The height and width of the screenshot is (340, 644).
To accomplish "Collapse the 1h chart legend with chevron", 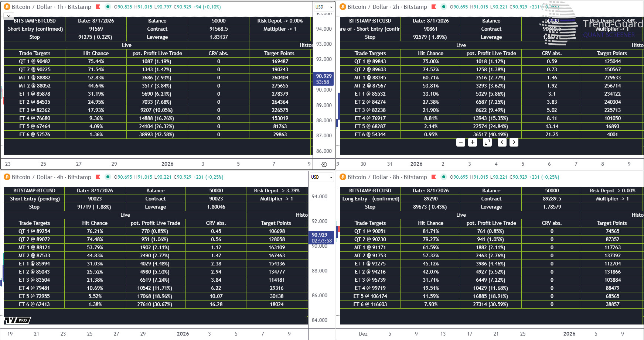I will tap(8, 16).
